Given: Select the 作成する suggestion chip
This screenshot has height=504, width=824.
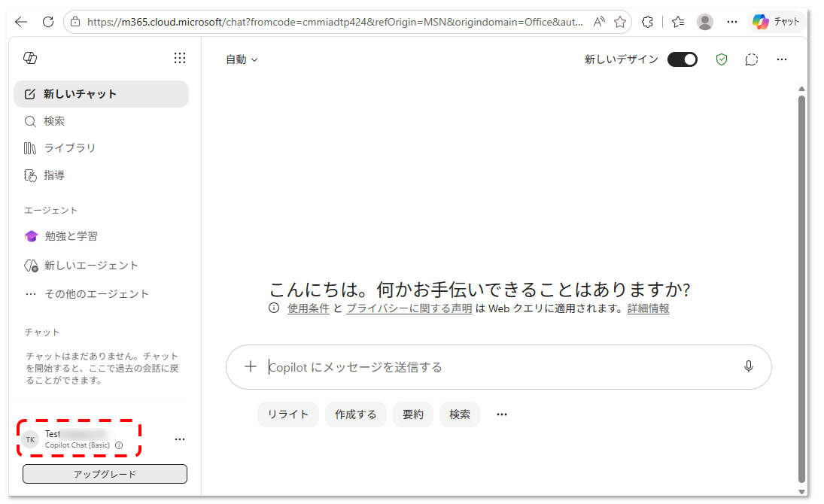Looking at the screenshot, I should click(356, 414).
